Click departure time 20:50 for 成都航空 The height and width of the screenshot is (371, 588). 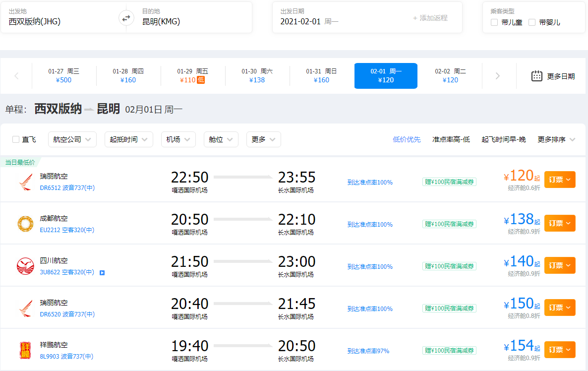(189, 219)
